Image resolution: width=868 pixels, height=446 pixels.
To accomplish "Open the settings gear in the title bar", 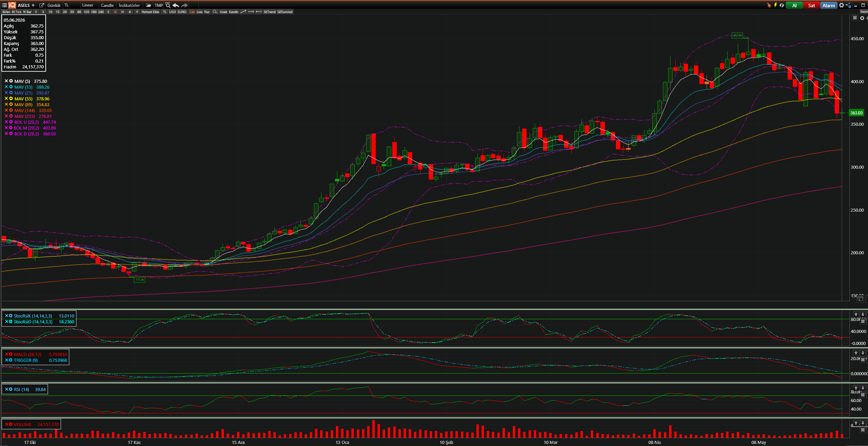I will (842, 5).
